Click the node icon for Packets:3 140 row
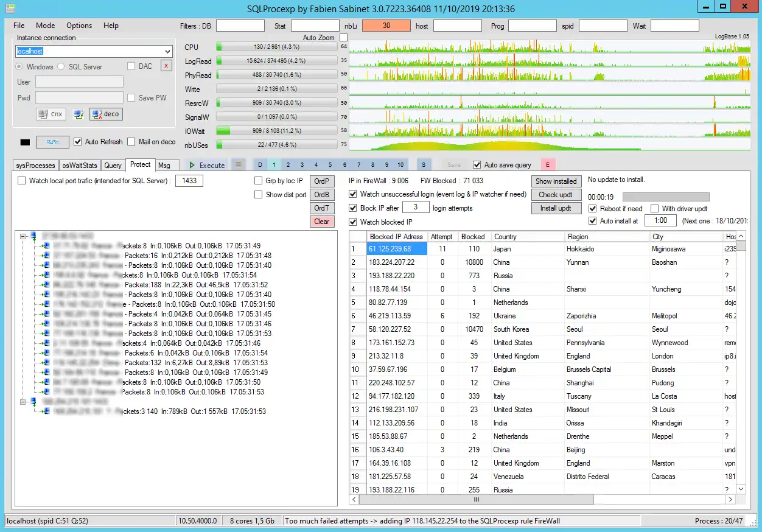 [46, 411]
